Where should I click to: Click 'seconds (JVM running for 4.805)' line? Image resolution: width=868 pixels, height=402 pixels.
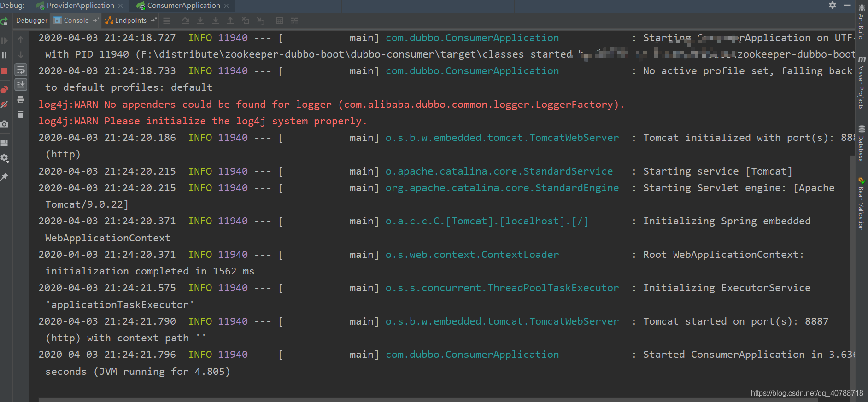[138, 372]
